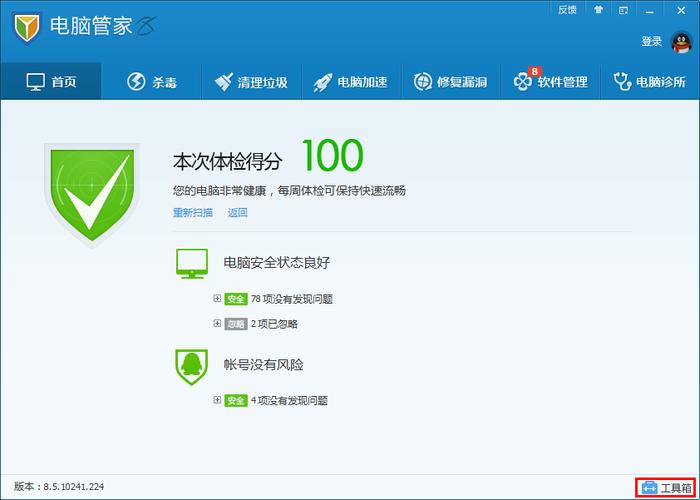Click the 反馈 feedback link
Viewport: 700px width, 500px height.
(567, 10)
